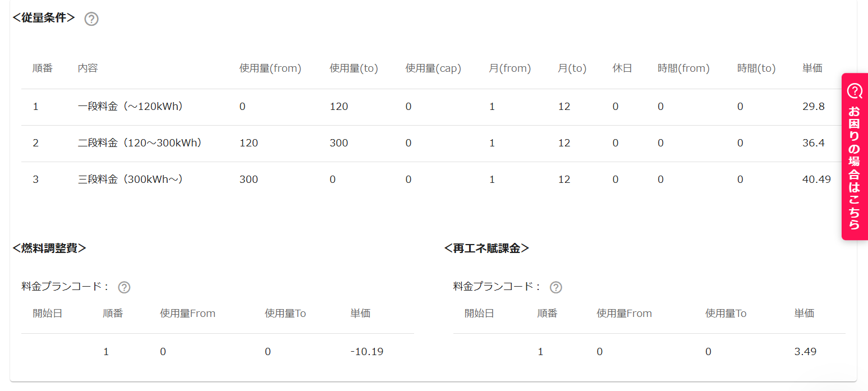Click the 開始日 header under 燃料調整費
Screen dimensions: 868x391
pos(48,314)
